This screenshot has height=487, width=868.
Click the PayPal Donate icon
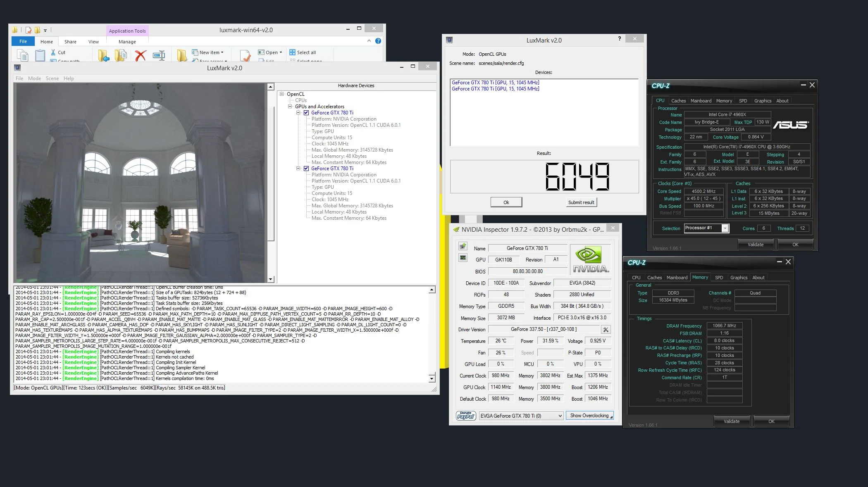tap(466, 416)
